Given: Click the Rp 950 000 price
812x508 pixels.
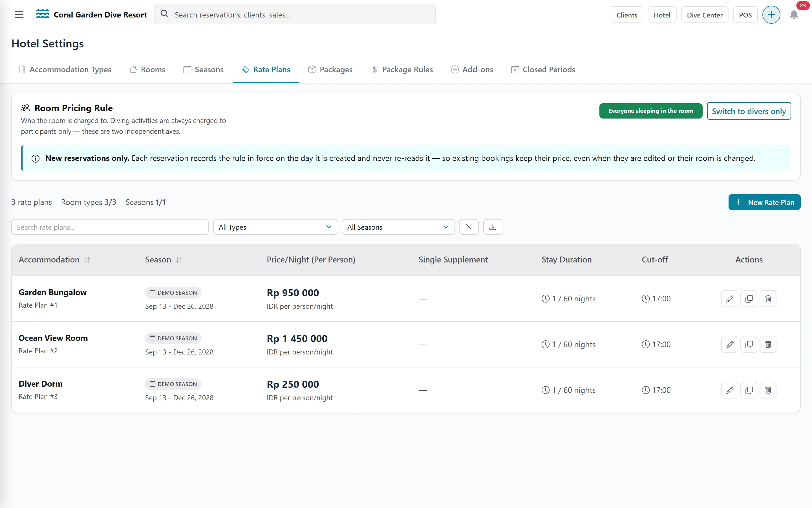Looking at the screenshot, I should 293,293.
